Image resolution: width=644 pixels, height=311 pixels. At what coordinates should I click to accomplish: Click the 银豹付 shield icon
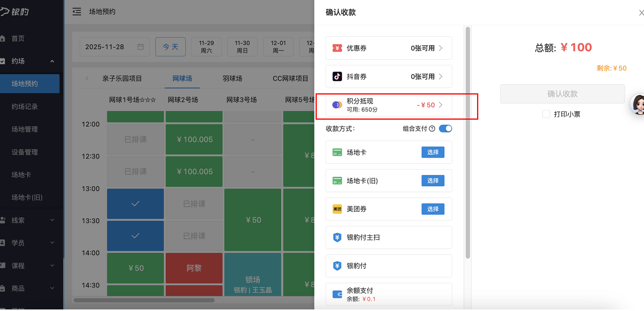[337, 266]
